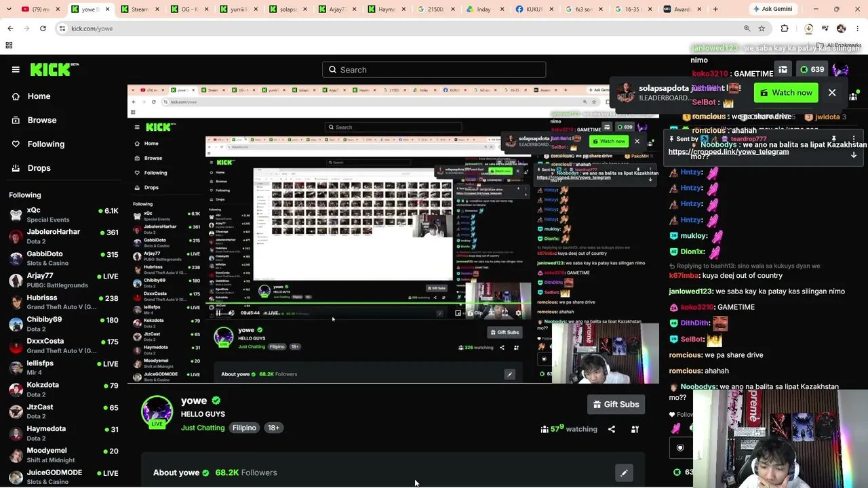Switch to the "OG - K" browser tab

point(189,9)
